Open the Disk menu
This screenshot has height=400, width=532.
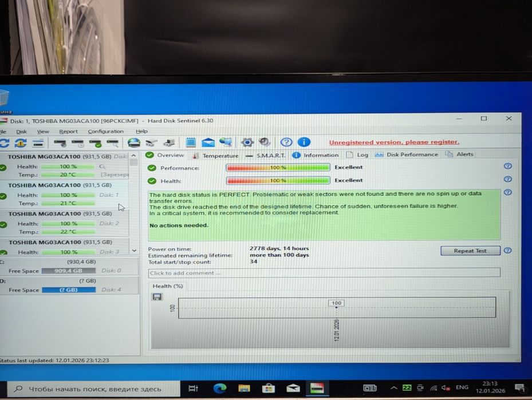(x=21, y=132)
